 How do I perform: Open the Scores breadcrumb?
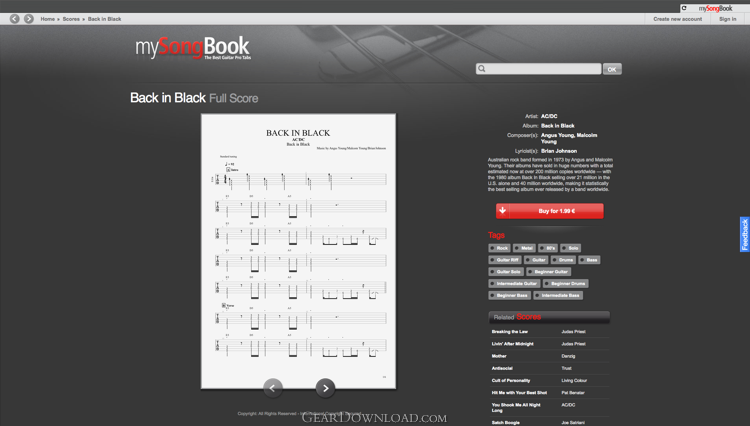tap(71, 19)
